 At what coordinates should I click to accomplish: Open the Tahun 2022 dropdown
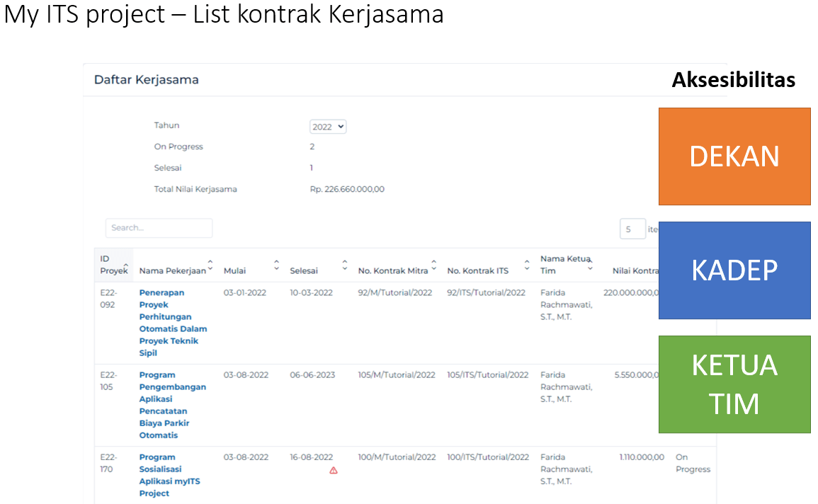point(328,127)
